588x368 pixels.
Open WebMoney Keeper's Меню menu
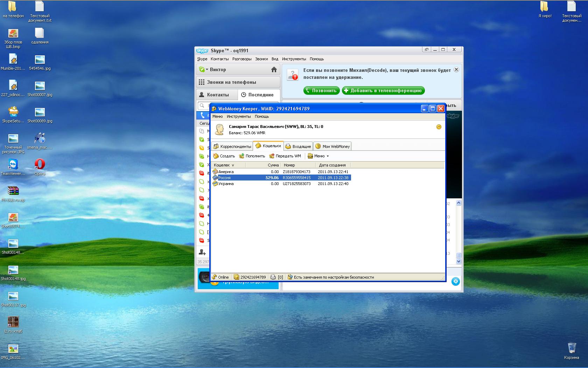(217, 116)
